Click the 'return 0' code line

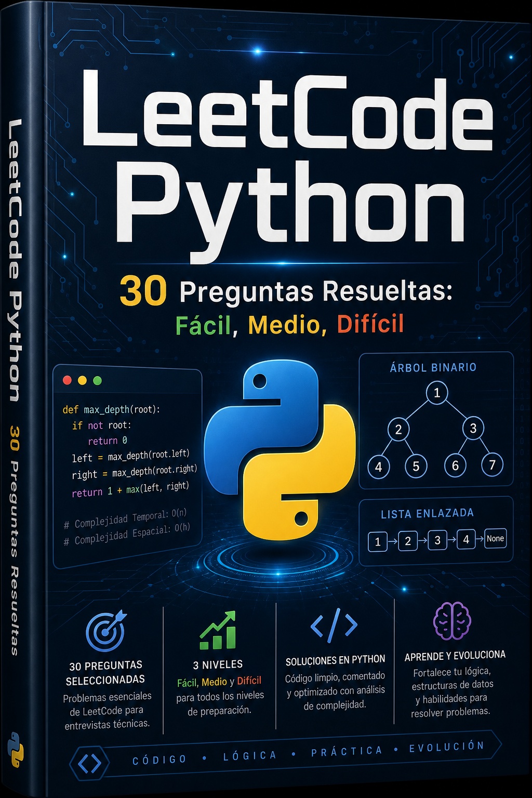pyautogui.click(x=108, y=441)
